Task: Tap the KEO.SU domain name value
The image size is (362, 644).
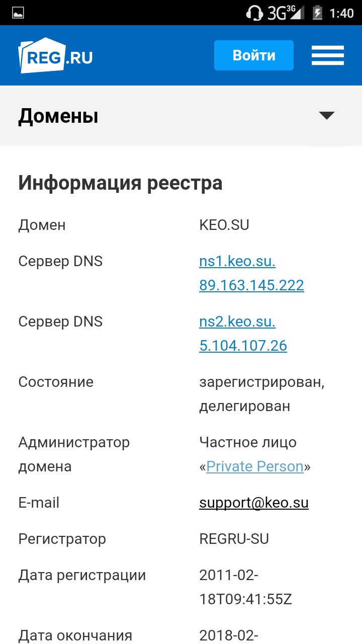Action: [x=224, y=225]
